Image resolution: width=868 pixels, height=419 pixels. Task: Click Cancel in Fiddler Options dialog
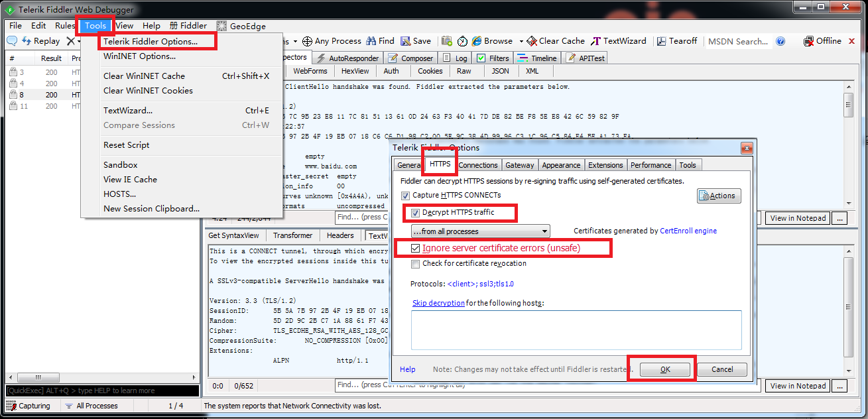tap(722, 369)
